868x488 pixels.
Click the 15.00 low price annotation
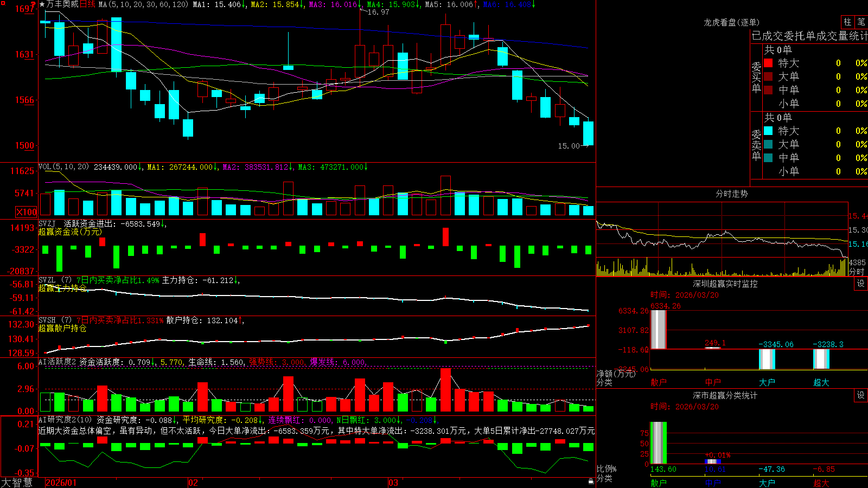569,146
